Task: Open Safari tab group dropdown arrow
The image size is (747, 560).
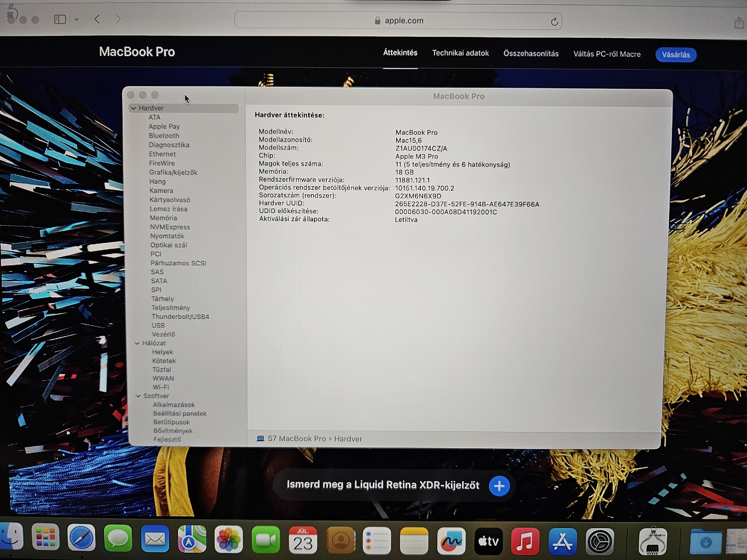Action: click(77, 20)
